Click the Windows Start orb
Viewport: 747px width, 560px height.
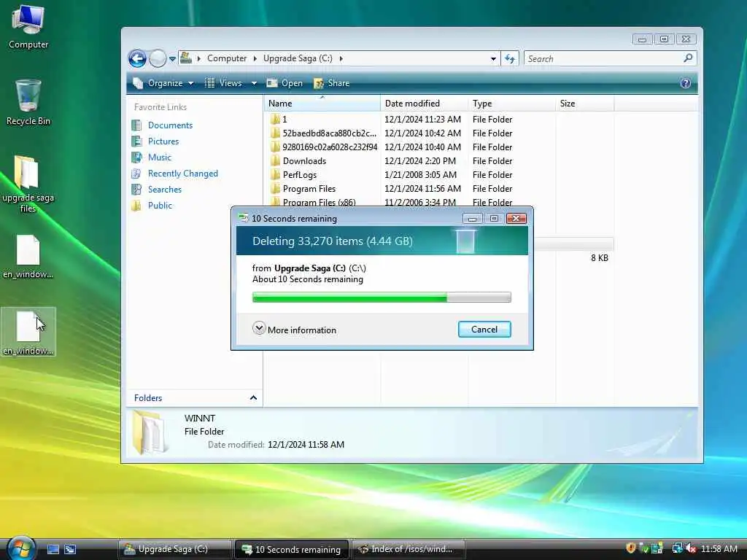coord(20,548)
